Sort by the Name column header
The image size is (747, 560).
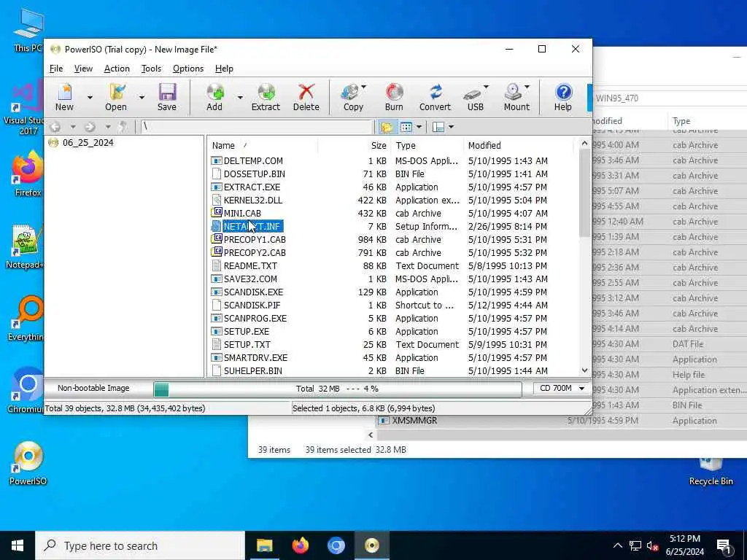click(263, 145)
